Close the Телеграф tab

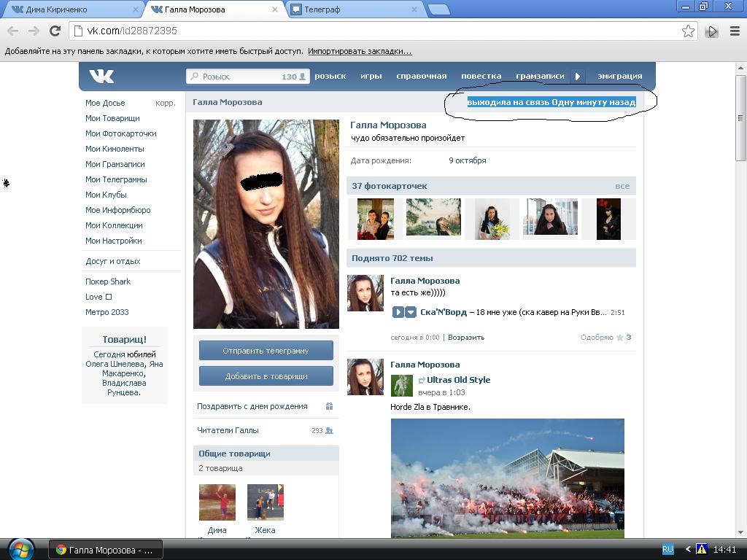pyautogui.click(x=414, y=9)
